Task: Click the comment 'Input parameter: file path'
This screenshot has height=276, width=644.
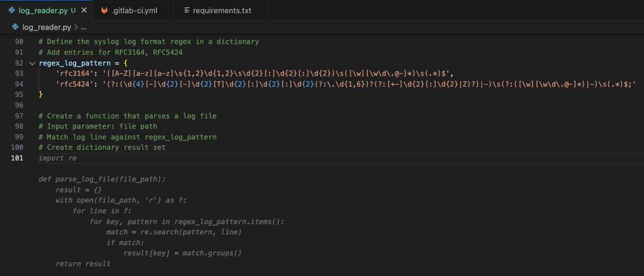Action: coord(98,126)
